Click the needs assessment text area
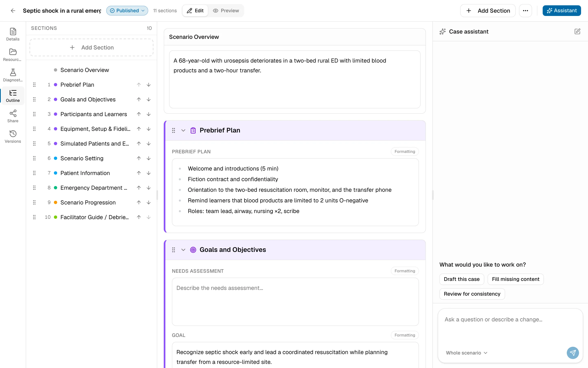 [x=295, y=302]
